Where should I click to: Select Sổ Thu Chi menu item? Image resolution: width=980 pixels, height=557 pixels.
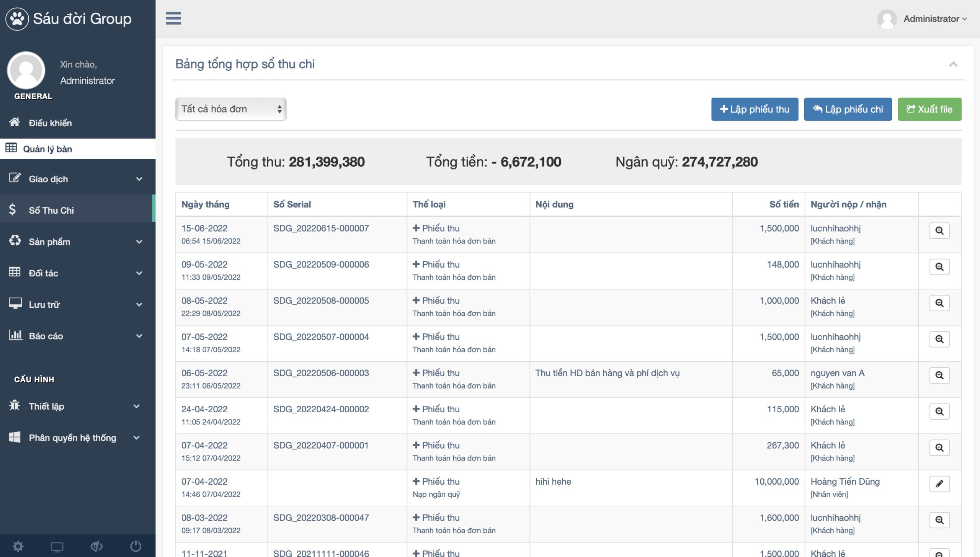point(51,210)
